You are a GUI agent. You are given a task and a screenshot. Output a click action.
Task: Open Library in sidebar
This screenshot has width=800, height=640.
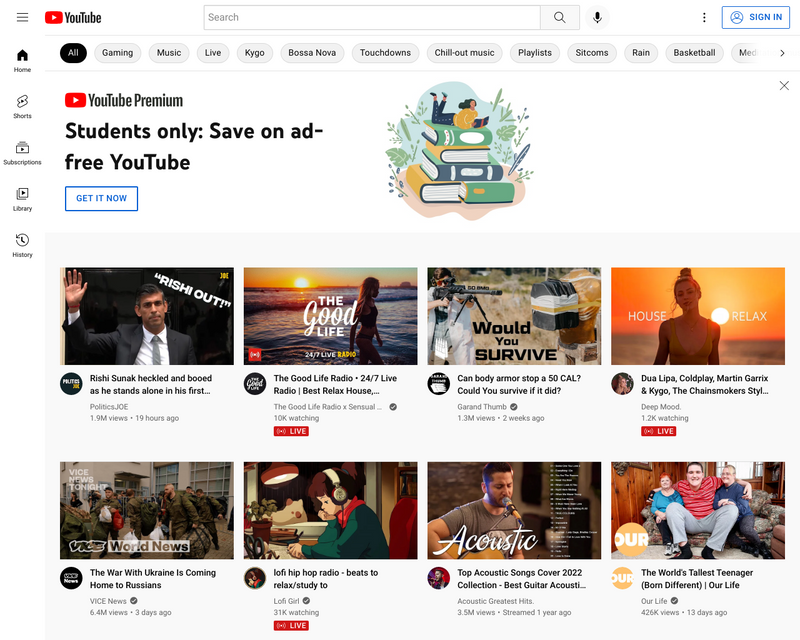(22, 199)
